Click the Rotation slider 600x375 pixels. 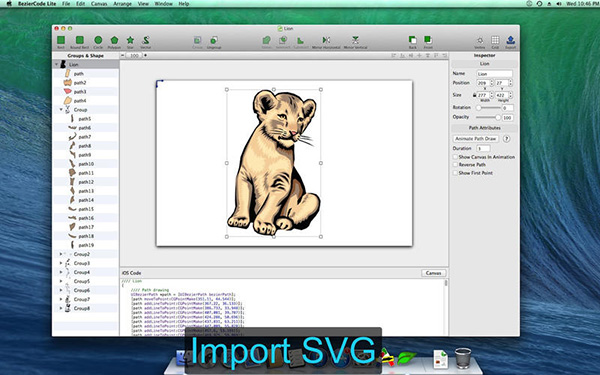(488, 108)
